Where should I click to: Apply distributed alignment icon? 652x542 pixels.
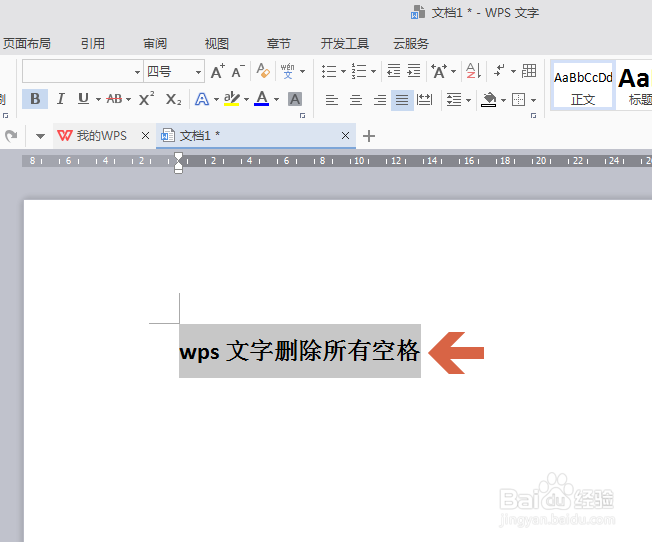[425, 100]
